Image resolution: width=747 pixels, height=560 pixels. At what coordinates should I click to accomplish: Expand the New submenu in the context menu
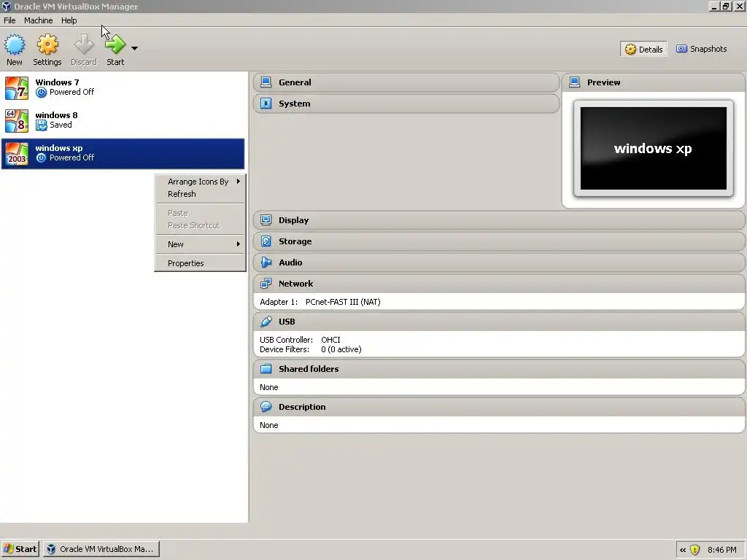pyautogui.click(x=200, y=244)
